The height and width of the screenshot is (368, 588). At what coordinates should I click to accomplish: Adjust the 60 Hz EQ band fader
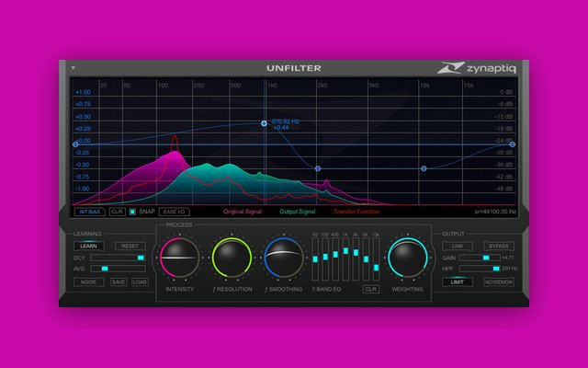[315, 259]
